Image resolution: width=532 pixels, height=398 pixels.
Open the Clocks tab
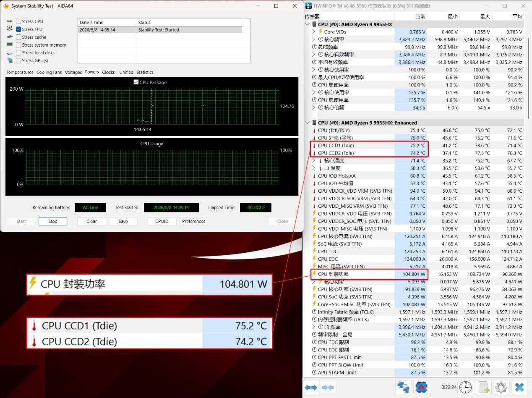tap(108, 72)
